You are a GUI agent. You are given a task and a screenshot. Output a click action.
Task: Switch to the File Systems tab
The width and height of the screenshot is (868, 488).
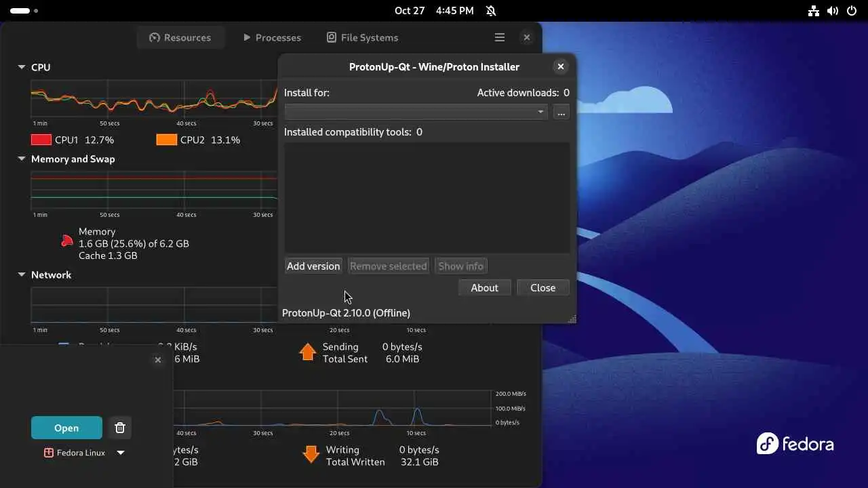pos(362,38)
